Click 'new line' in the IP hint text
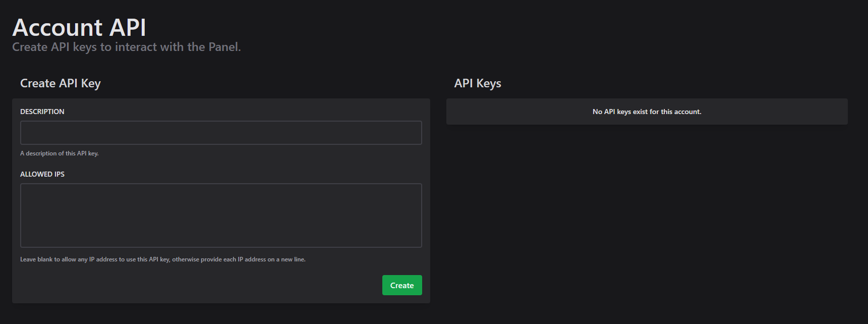 [293, 259]
